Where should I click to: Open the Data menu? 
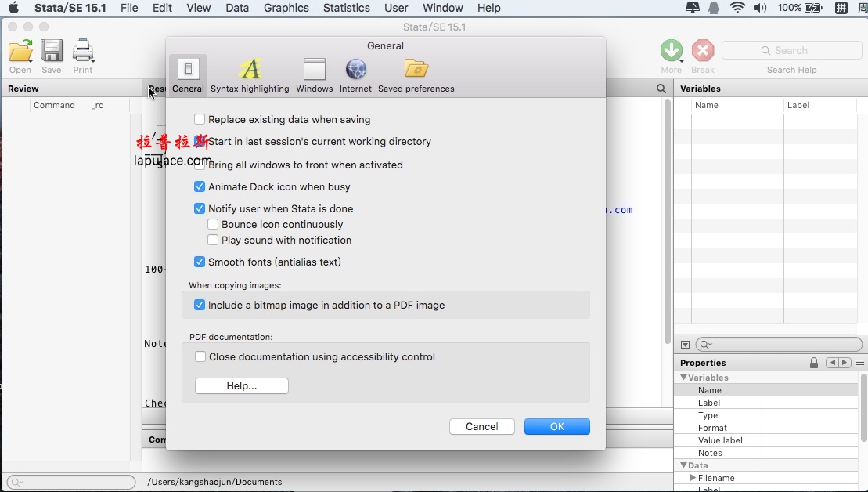237,8
